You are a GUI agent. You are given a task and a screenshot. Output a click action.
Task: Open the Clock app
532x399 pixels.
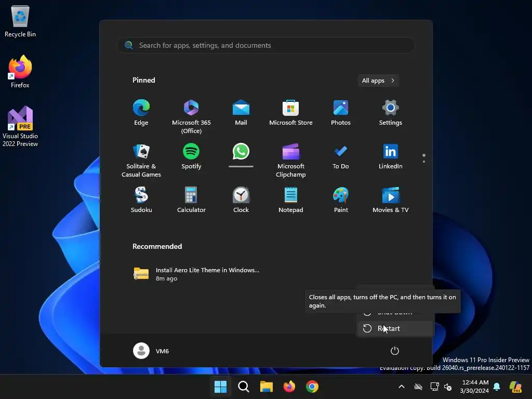(241, 200)
